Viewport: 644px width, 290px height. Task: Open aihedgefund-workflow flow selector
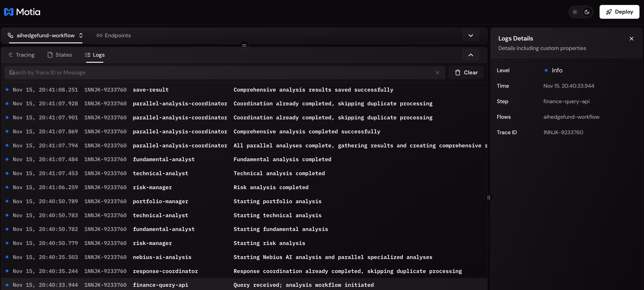pos(46,36)
